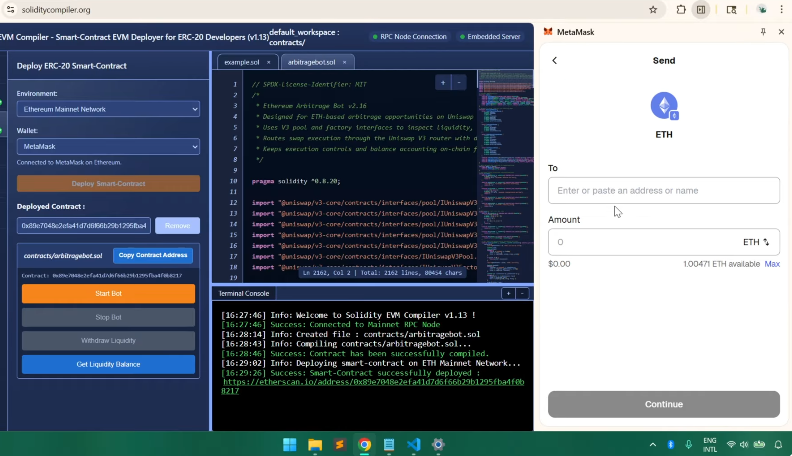Viewport: 792px width, 456px height.
Task: Select the Terminal Console tab
Action: pos(244,293)
